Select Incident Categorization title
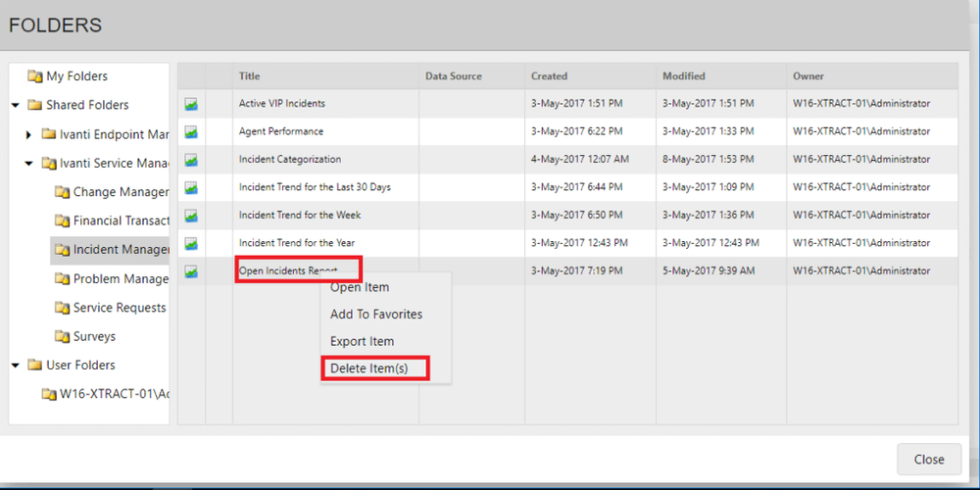Screen dimensions: 980x490 (290, 160)
